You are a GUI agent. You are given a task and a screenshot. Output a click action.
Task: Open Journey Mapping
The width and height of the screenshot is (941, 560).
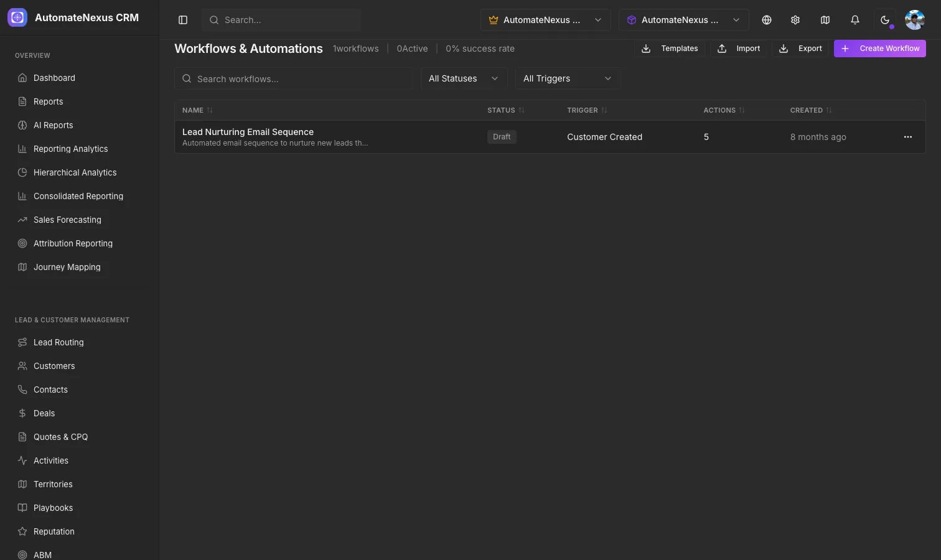pyautogui.click(x=80, y=267)
